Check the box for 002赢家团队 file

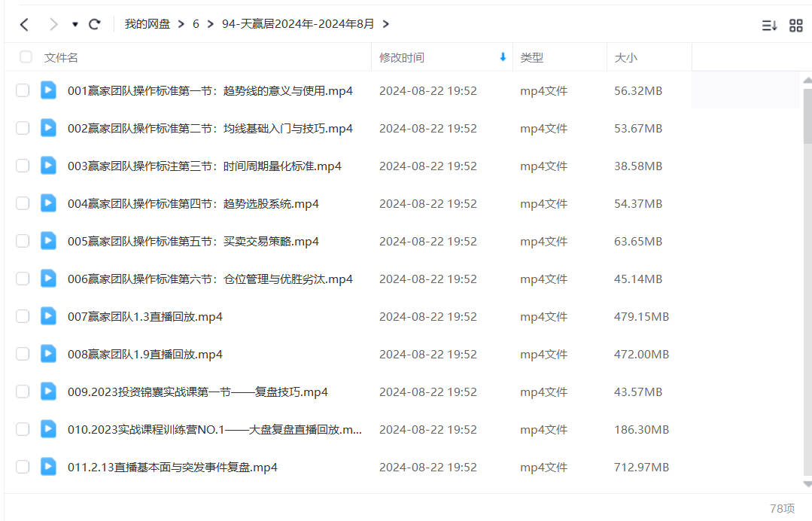[23, 128]
